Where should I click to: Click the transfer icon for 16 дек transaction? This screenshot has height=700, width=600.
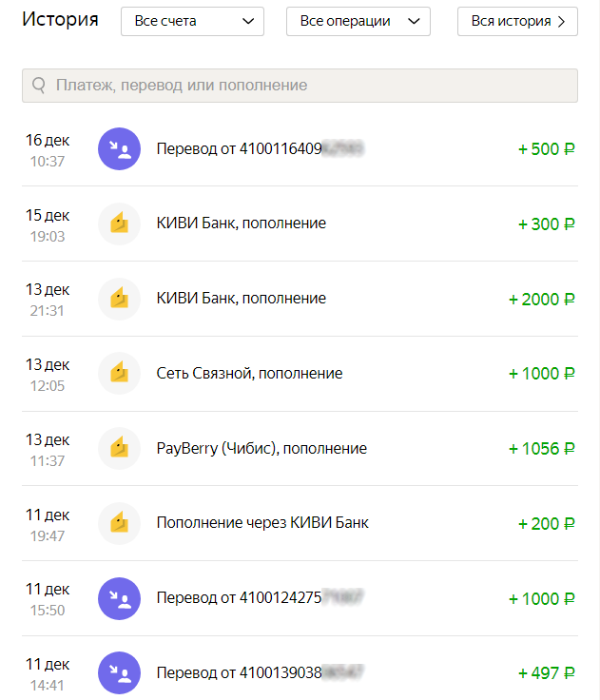pyautogui.click(x=120, y=149)
